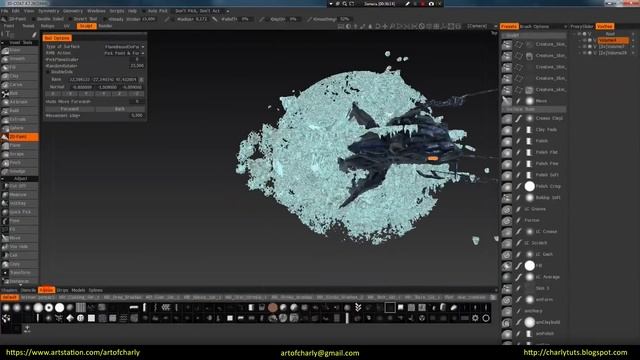Screen dimensions: 640x360
Task: Select the amClayBuild preset
Action: pos(533,322)
